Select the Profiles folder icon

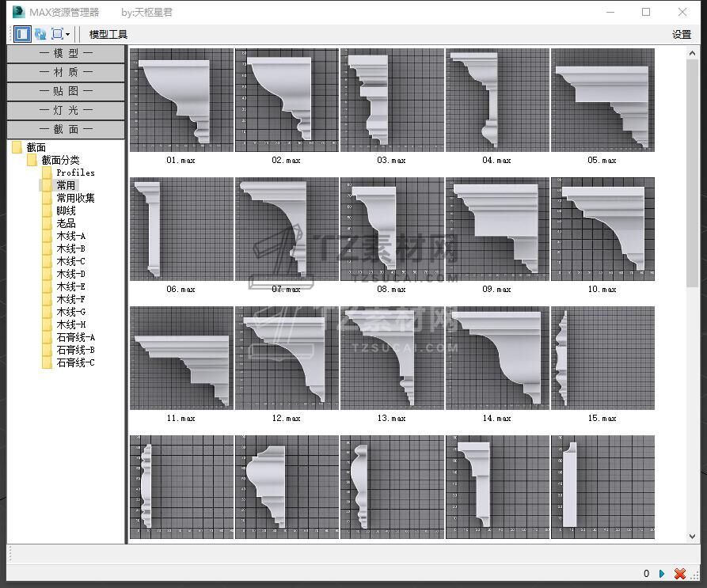[48, 173]
